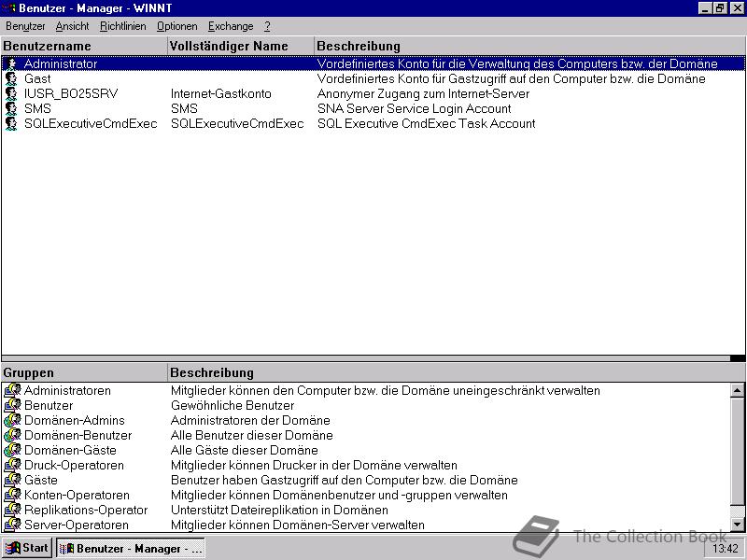This screenshot has width=747, height=560.
Task: Select the Domänen-Gäste group name
Action: [70, 450]
